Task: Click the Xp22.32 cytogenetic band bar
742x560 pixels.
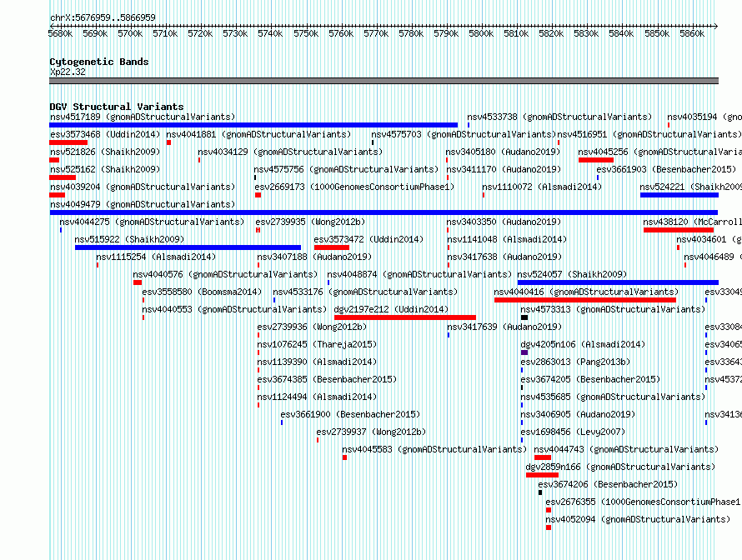Action: click(x=384, y=82)
